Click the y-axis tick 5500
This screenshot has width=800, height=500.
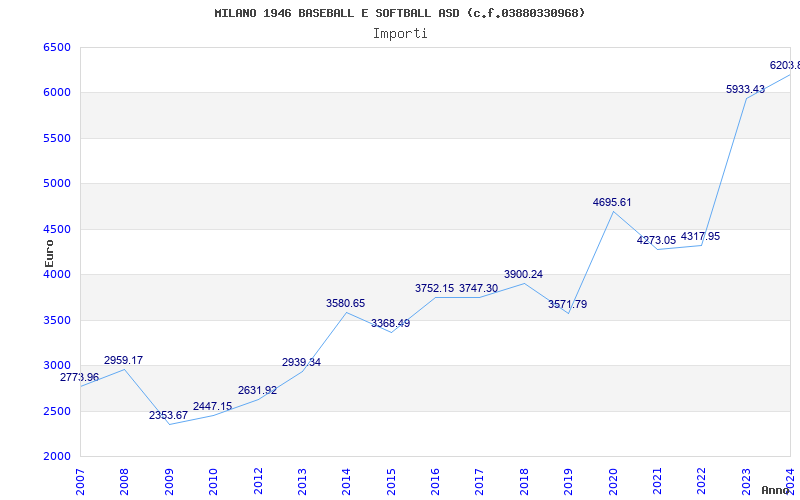point(57,138)
